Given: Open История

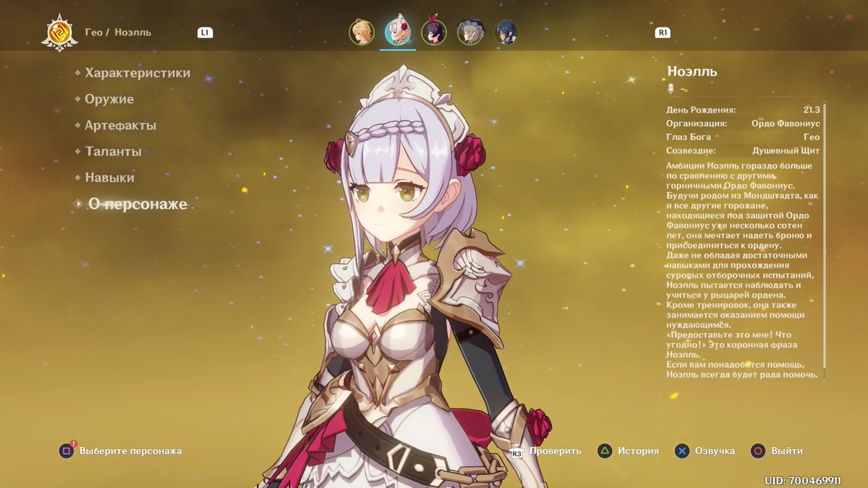Looking at the screenshot, I should click(x=638, y=451).
